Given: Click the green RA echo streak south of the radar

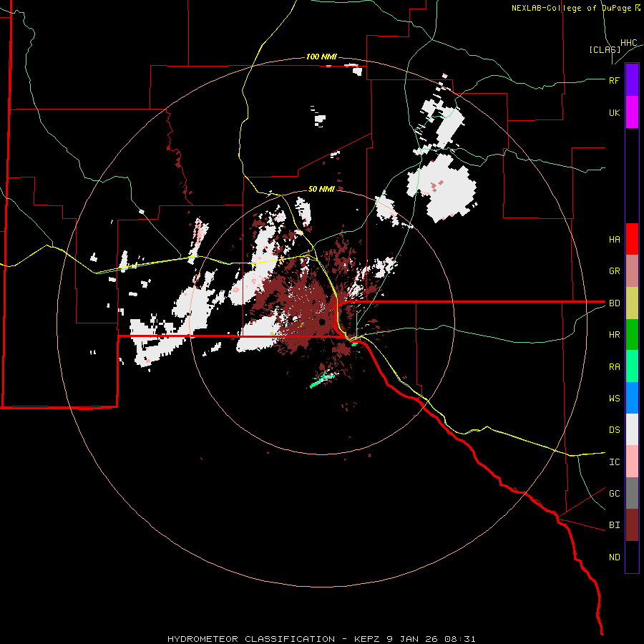Looking at the screenshot, I should [323, 379].
